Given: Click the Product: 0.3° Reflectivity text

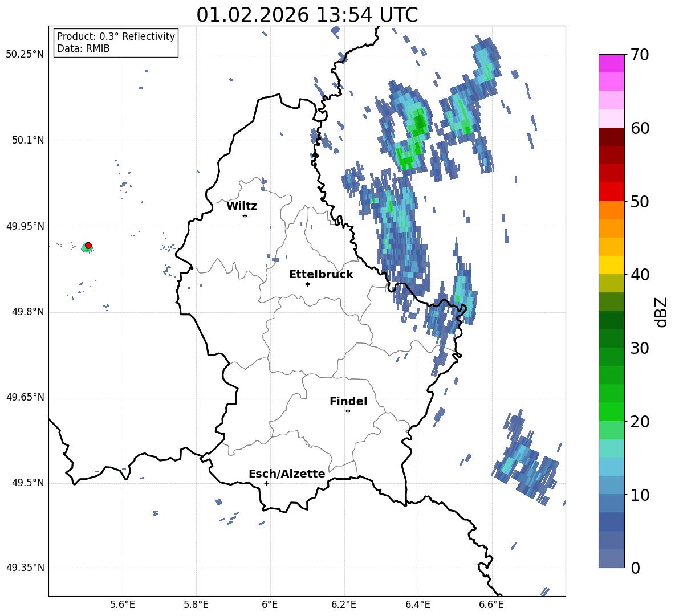Looking at the screenshot, I should tap(116, 36).
